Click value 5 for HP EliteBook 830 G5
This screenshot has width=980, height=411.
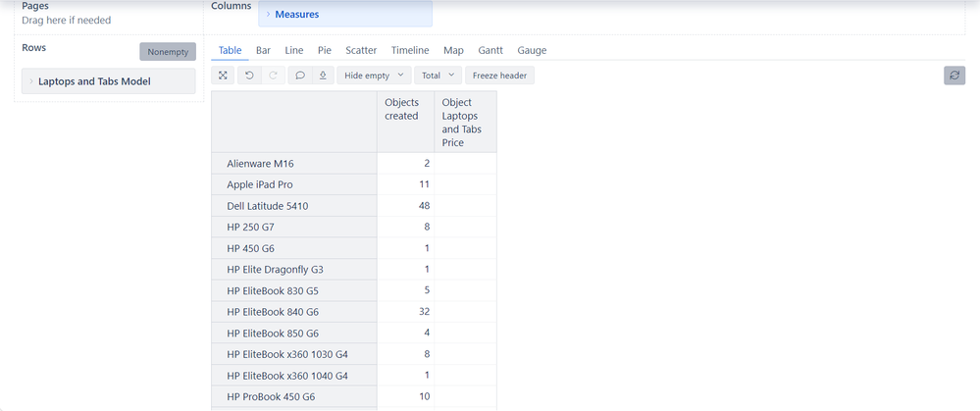point(427,290)
